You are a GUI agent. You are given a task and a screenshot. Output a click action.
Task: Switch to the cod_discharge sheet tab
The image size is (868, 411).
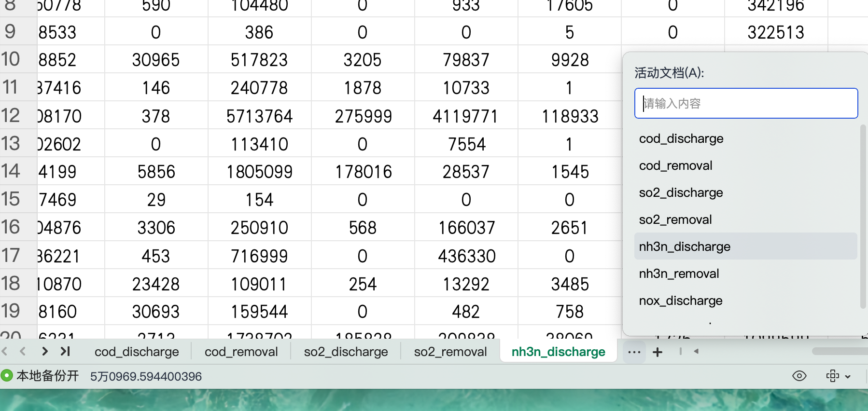(137, 352)
